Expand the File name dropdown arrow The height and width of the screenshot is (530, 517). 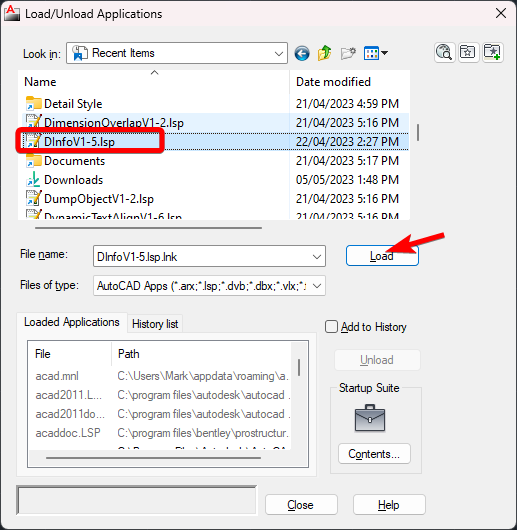point(317,257)
